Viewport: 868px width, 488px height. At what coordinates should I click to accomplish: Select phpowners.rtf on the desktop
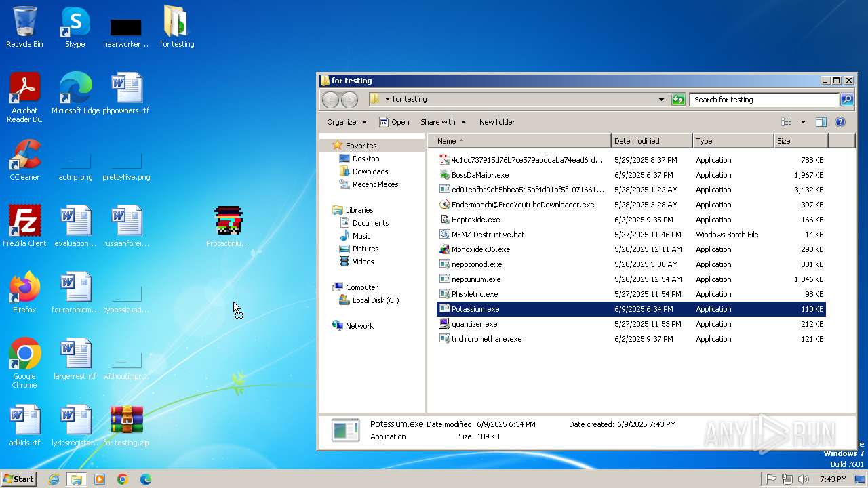(126, 94)
